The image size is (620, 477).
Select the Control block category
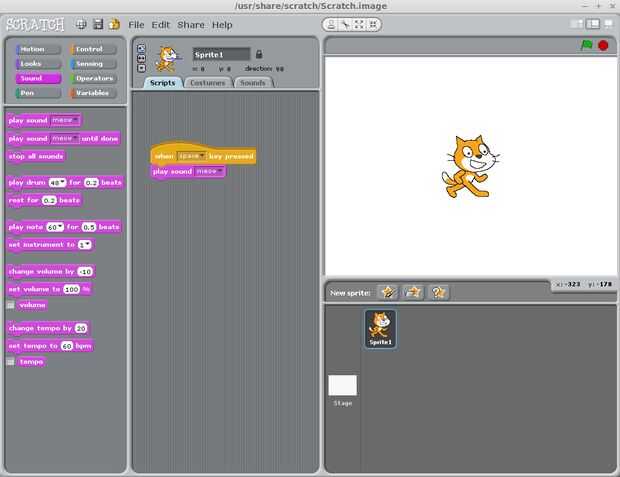[x=94, y=49]
